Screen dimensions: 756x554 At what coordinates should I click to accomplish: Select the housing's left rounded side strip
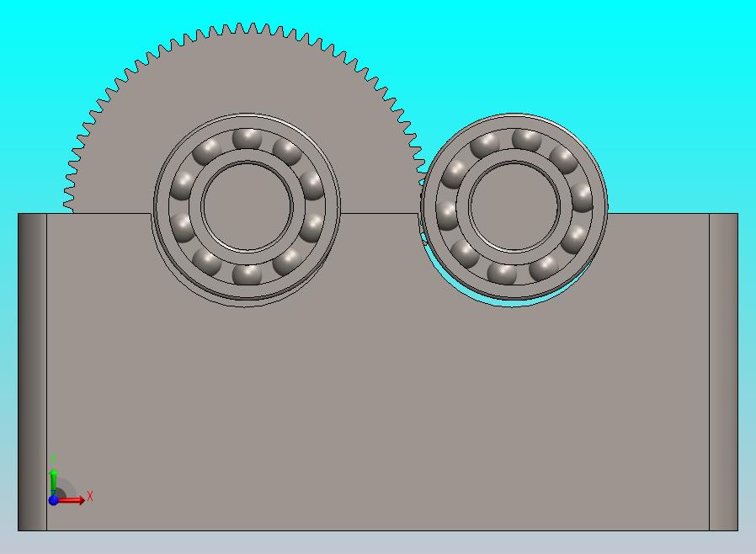click(x=32, y=372)
